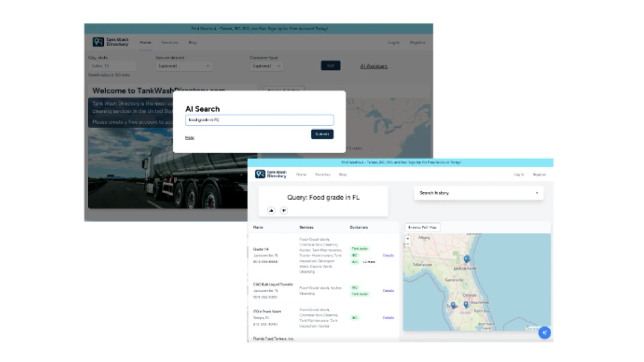Click the Submit button in AI Search
Image resolution: width=644 pixels, height=362 pixels.
(322, 134)
